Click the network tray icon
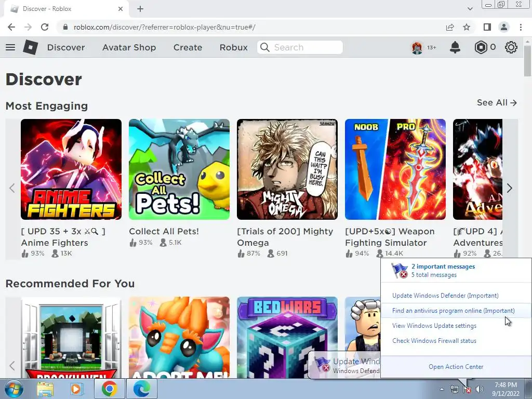The width and height of the screenshot is (532, 399). [x=454, y=389]
